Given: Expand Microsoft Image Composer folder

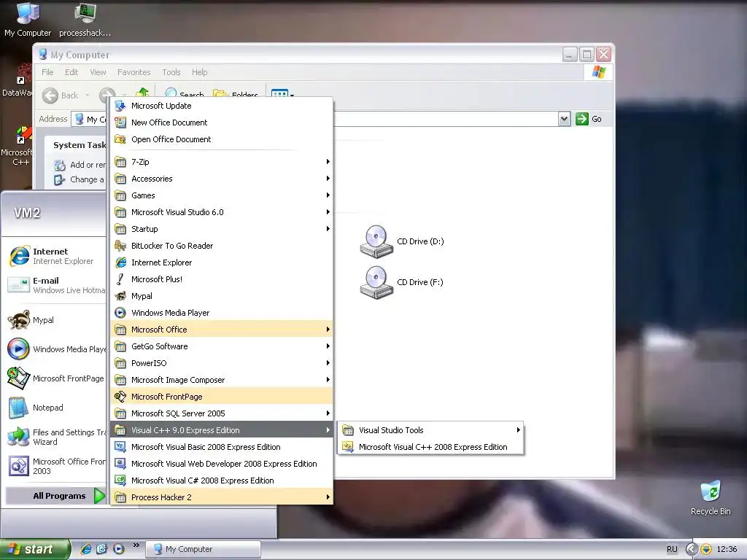Looking at the screenshot, I should click(222, 380).
